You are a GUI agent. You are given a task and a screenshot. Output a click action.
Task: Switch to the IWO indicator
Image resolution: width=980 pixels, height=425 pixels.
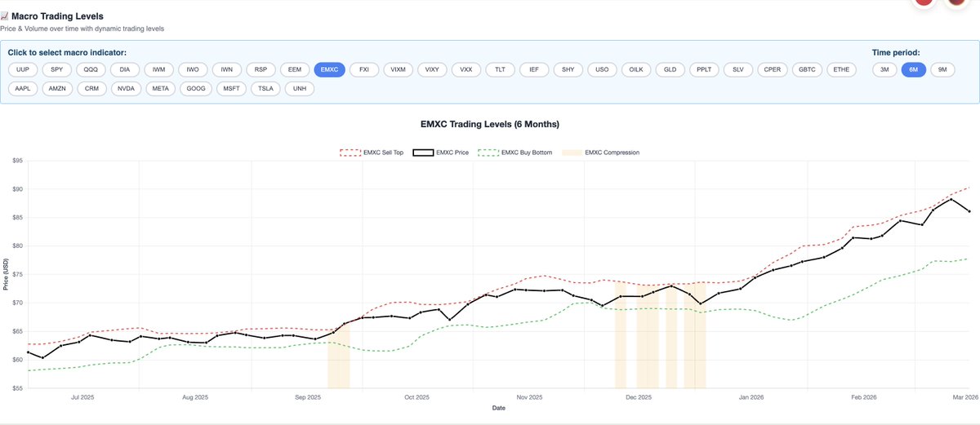[193, 69]
